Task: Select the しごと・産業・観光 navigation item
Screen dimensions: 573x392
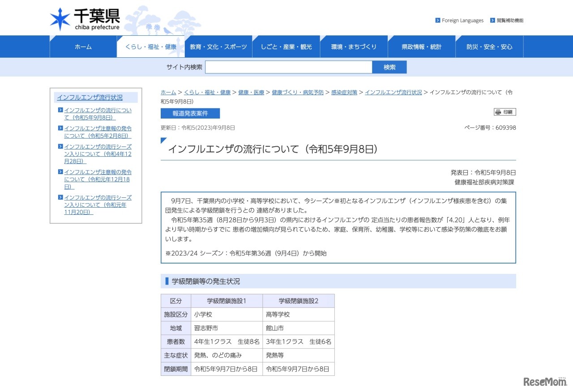Action: 286,46
